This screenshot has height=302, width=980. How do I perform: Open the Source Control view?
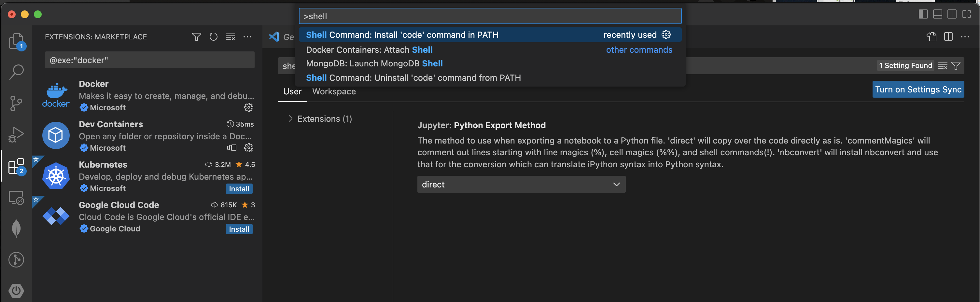point(16,103)
